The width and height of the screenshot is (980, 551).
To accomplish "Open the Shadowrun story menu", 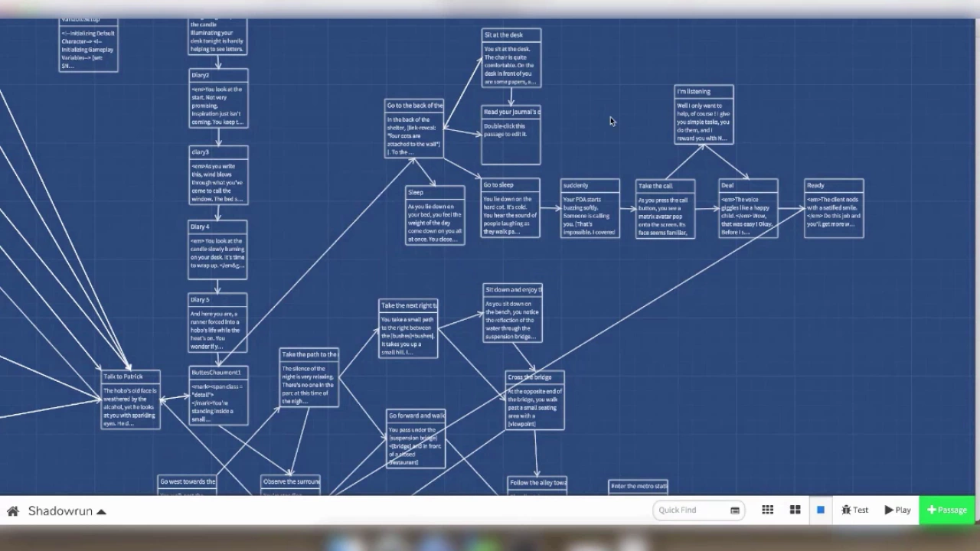I will pyautogui.click(x=67, y=511).
